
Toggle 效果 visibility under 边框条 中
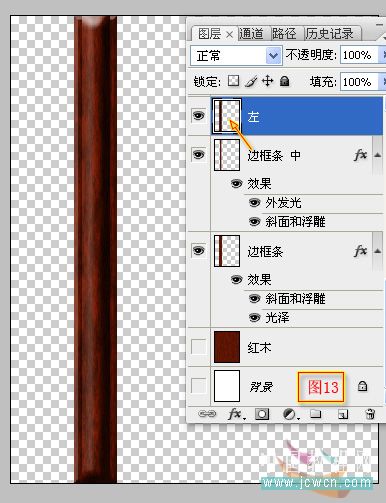pos(236,183)
